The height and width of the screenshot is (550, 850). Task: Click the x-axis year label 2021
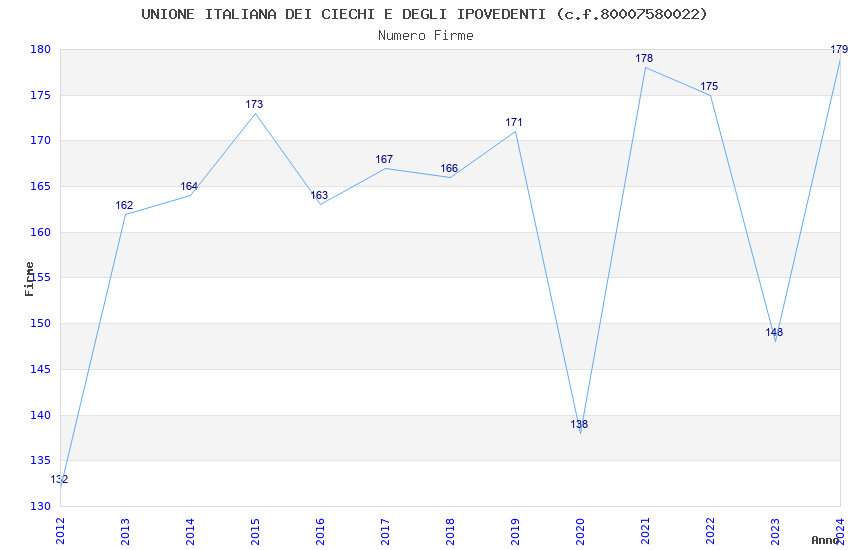(x=645, y=531)
